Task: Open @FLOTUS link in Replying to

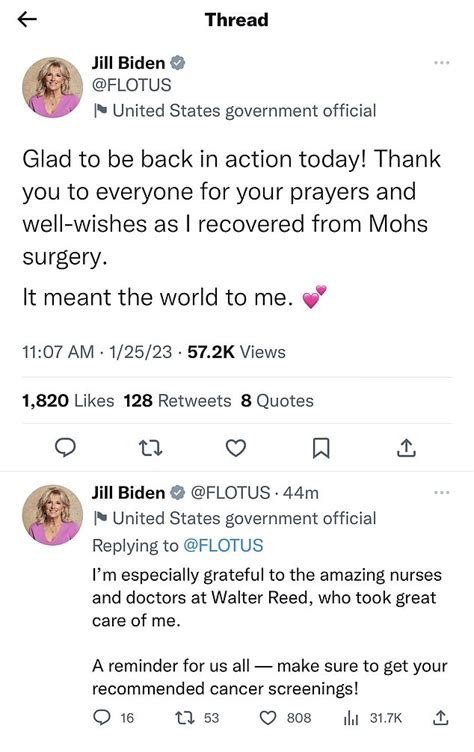Action: coord(224,546)
